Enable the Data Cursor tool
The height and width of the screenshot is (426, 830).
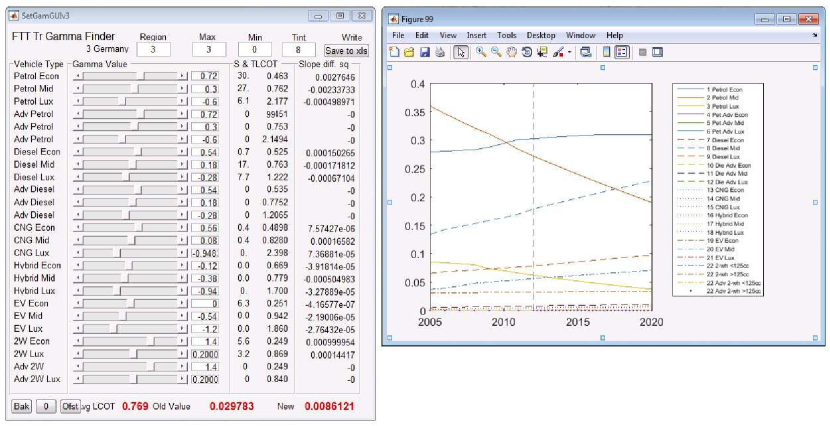pos(539,51)
